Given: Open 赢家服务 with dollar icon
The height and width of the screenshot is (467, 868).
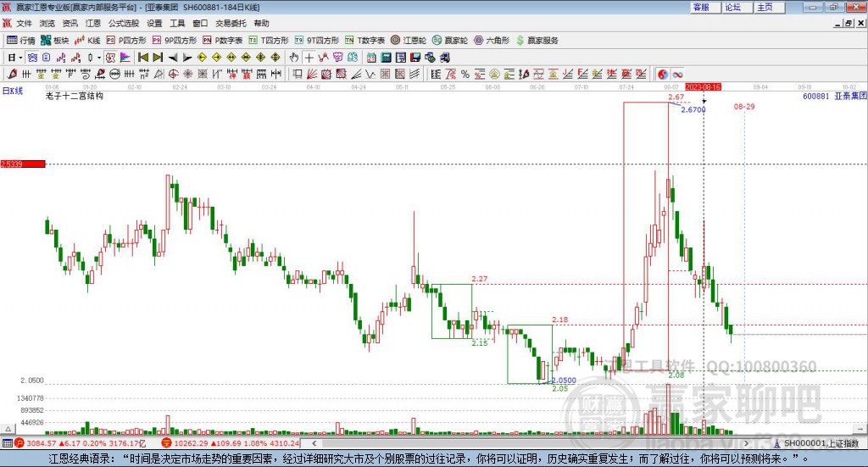Looking at the screenshot, I should [x=537, y=41].
